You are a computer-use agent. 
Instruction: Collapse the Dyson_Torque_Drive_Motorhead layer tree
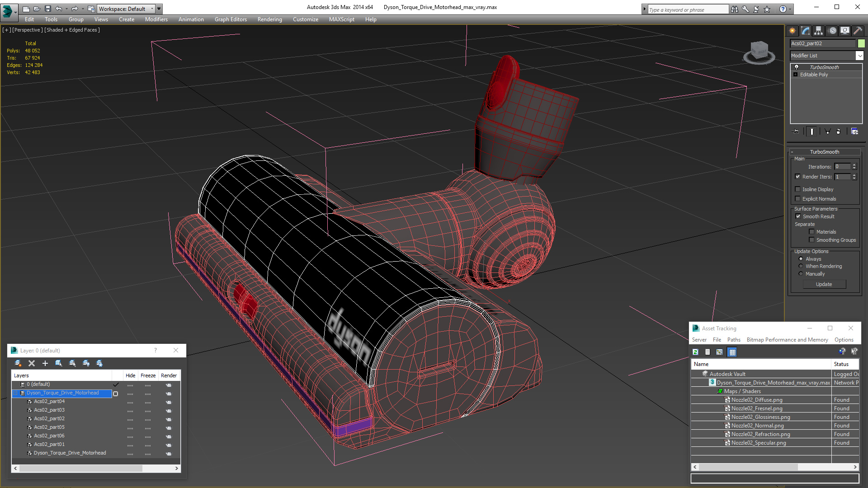(x=15, y=393)
